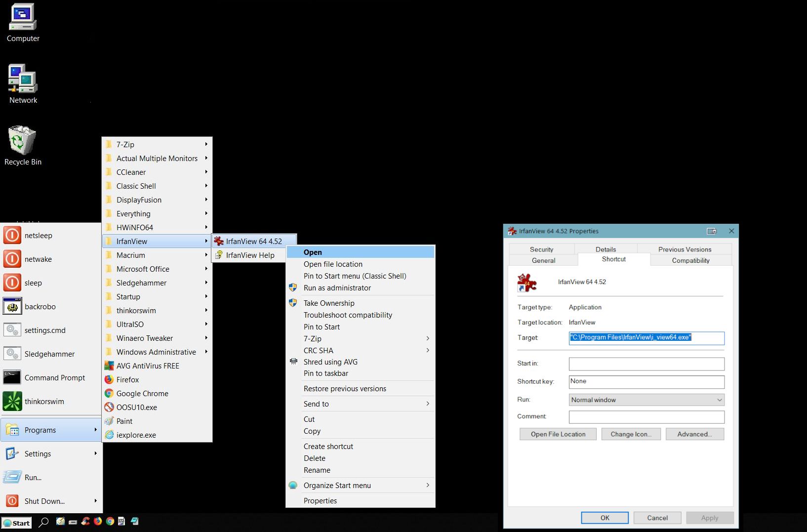Switch to the Security tab

[x=541, y=249]
